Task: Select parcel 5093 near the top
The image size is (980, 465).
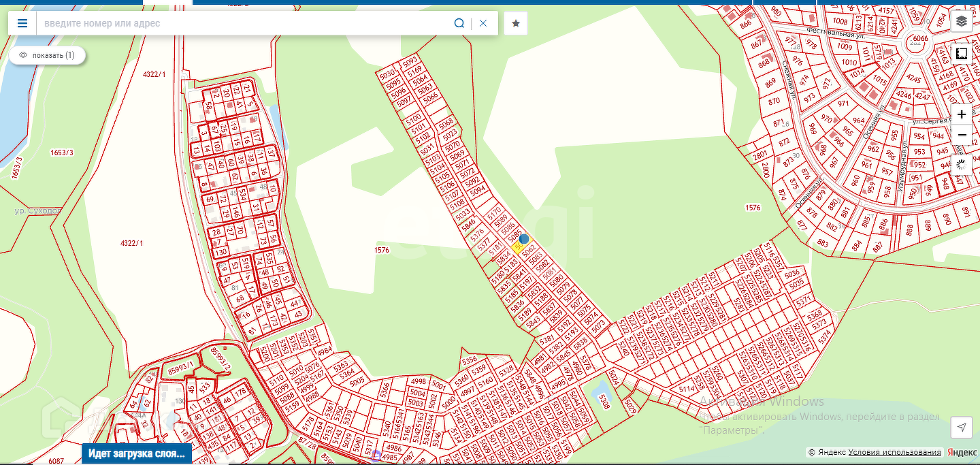Action: [410, 61]
